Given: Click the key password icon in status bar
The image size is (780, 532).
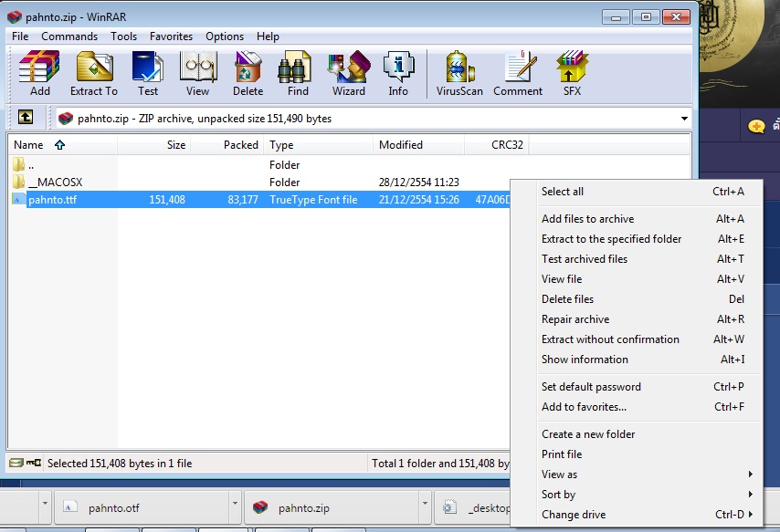Looking at the screenshot, I should [34, 463].
